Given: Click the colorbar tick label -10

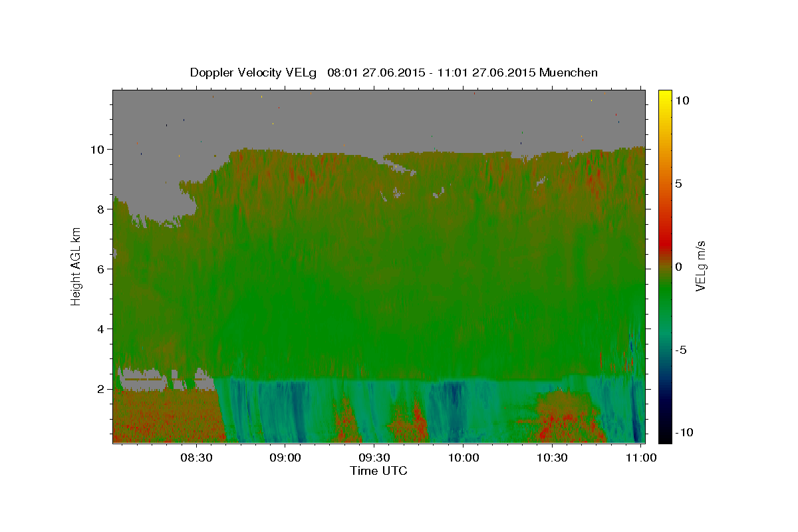Looking at the screenshot, I should tap(684, 433).
